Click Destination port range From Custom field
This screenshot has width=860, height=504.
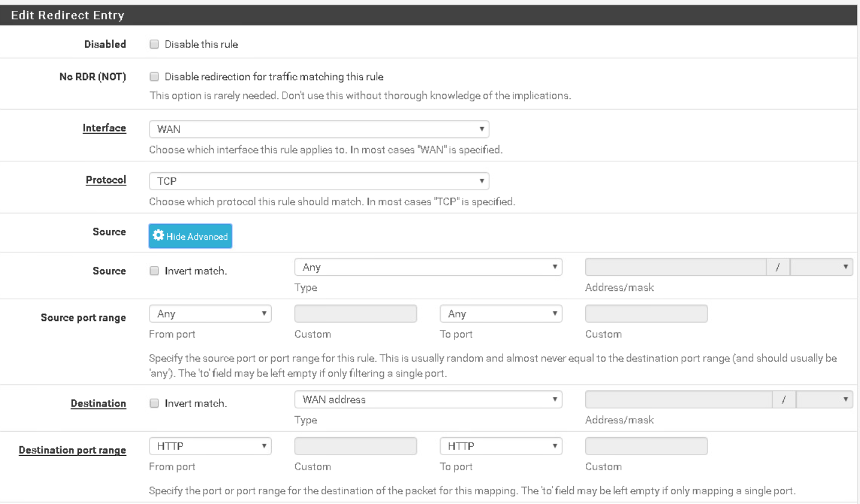tap(356, 446)
